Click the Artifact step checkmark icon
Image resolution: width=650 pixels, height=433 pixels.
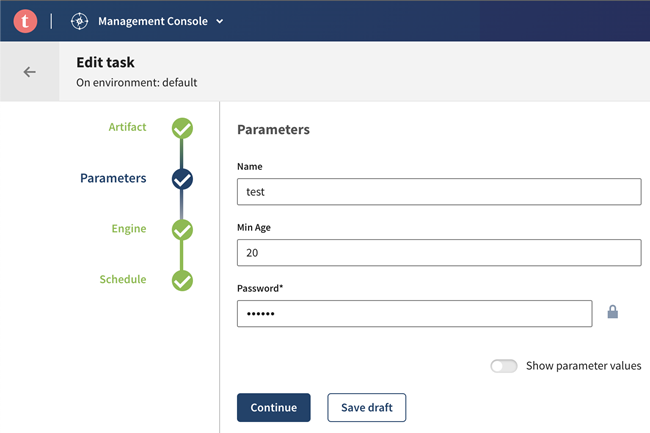182,128
